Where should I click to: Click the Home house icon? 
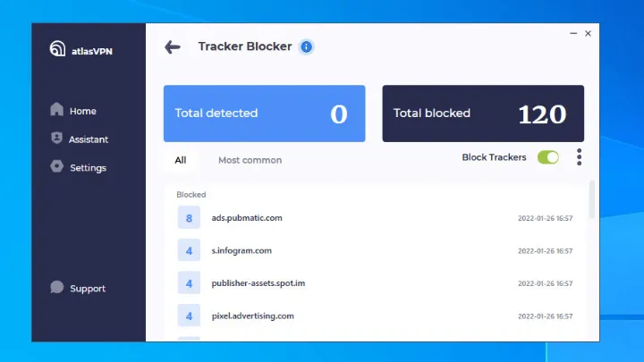56,109
